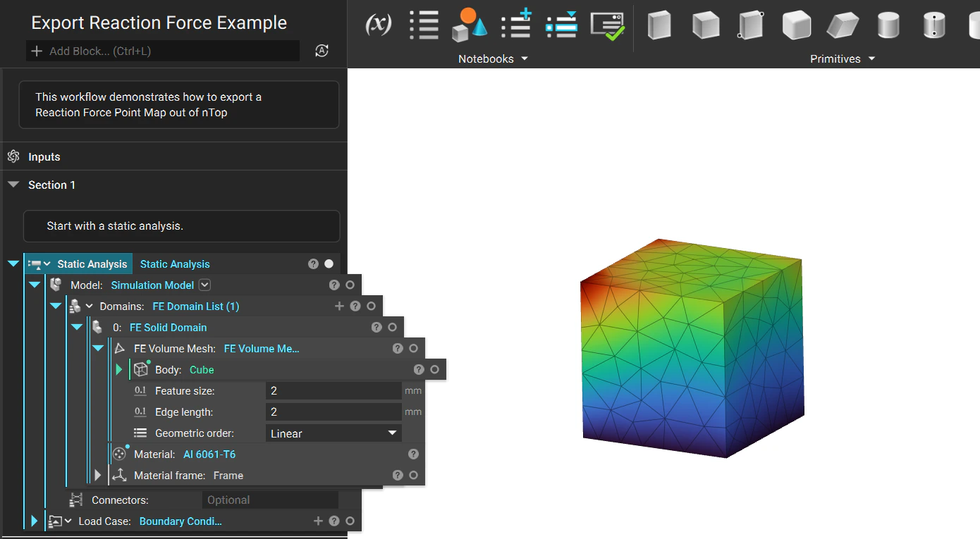
Task: Toggle visibility circle on Domains row
Action: click(x=371, y=306)
